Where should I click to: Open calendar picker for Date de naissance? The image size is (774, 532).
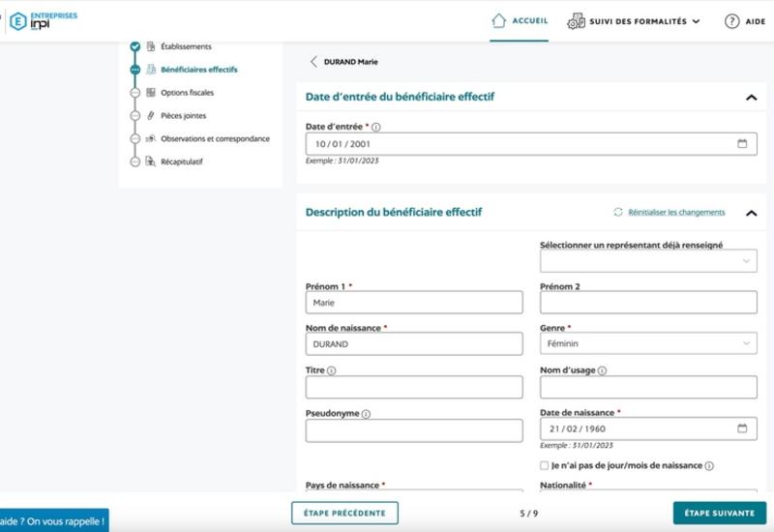742,429
